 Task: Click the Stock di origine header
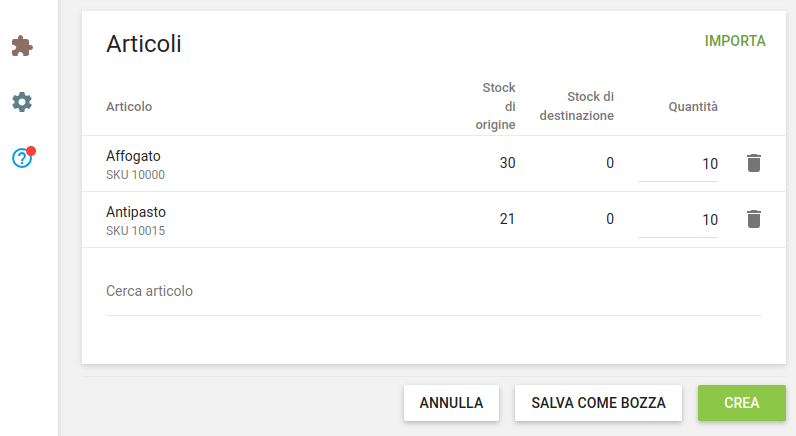point(496,106)
